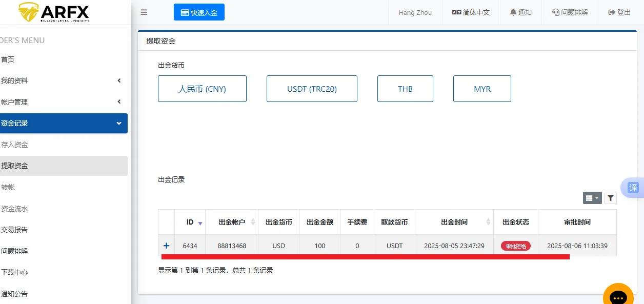Click the translate floating icon
644x304 pixels.
(x=633, y=188)
